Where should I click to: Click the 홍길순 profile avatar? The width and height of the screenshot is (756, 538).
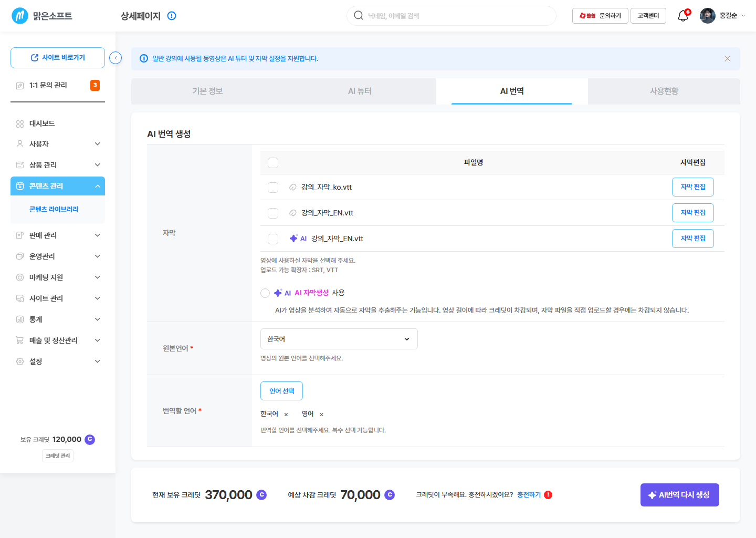click(708, 16)
